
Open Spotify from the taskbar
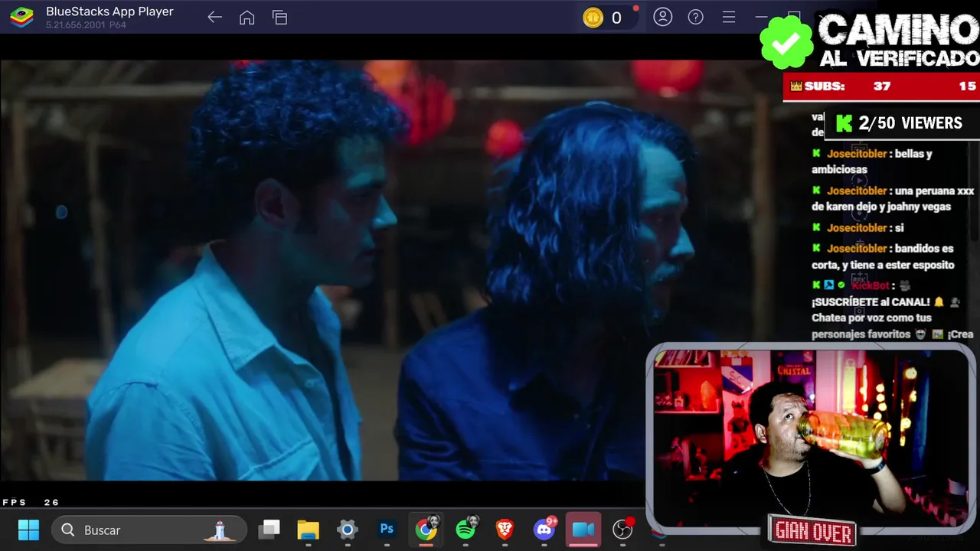[x=465, y=529]
